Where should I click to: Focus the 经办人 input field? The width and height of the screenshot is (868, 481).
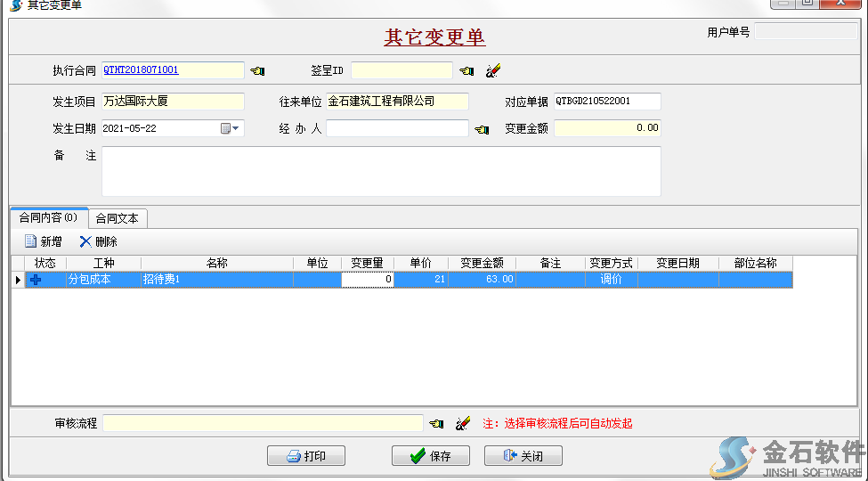[396, 128]
